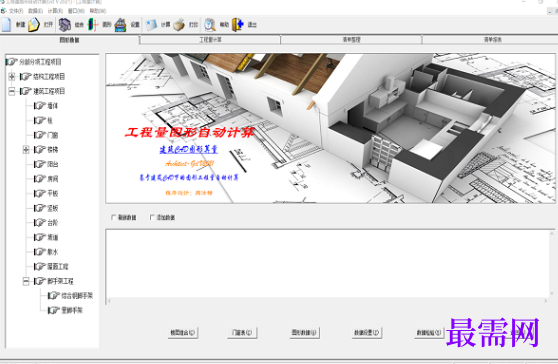The height and width of the screenshot is (364, 558).
Task: Select the tree item below 平板
Action: coord(52,208)
